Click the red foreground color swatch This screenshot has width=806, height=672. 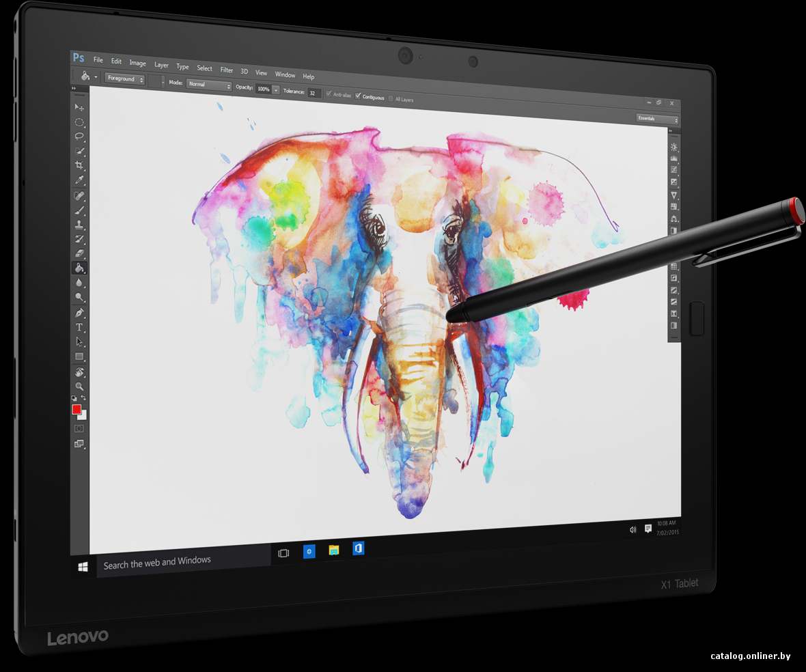point(77,410)
